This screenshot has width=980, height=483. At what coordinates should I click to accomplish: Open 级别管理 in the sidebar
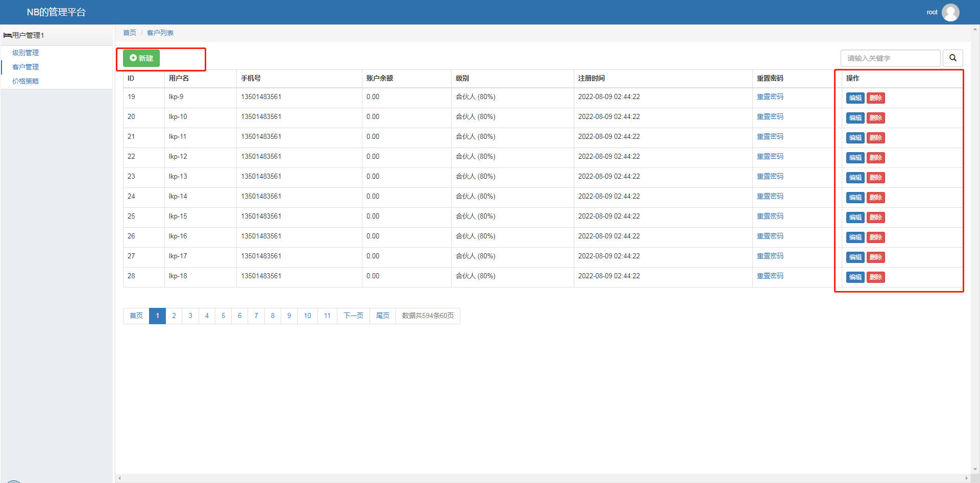point(26,53)
